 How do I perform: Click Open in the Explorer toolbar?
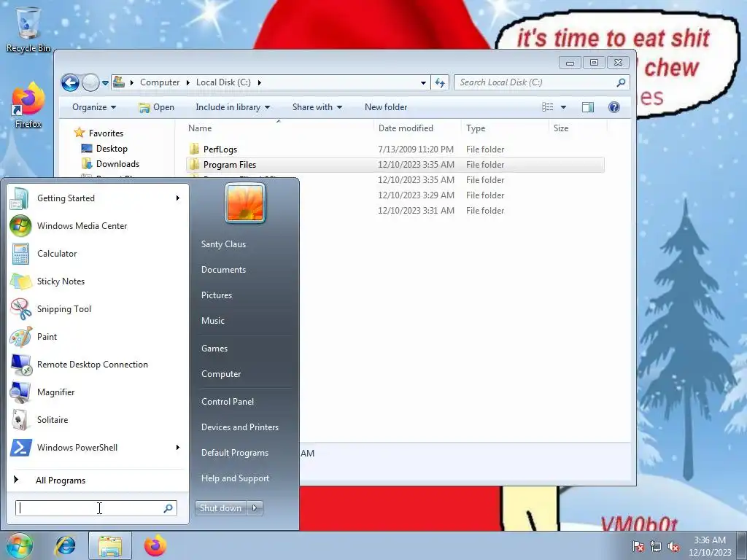pyautogui.click(x=157, y=107)
